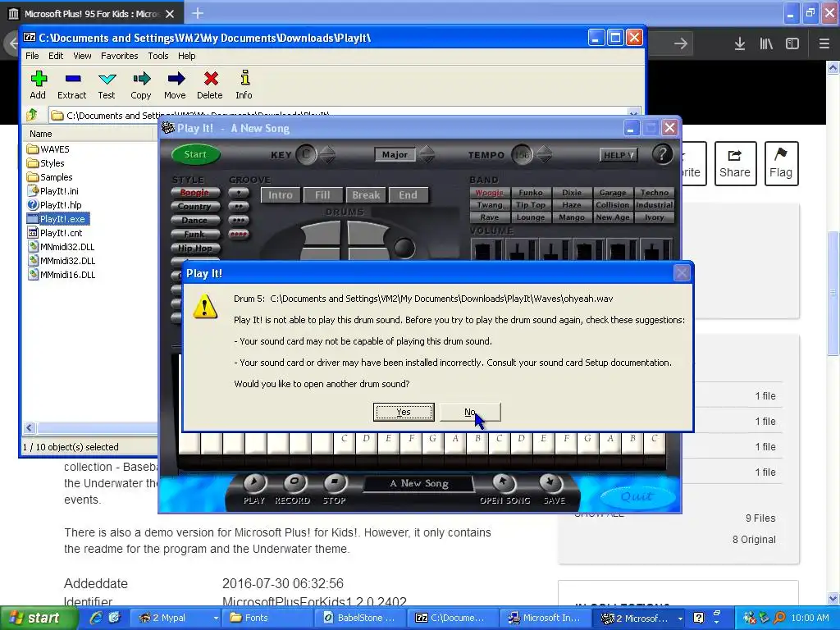Viewport: 840px width, 630px height.
Task: Click the Save icon in Play It!
Action: (x=550, y=484)
